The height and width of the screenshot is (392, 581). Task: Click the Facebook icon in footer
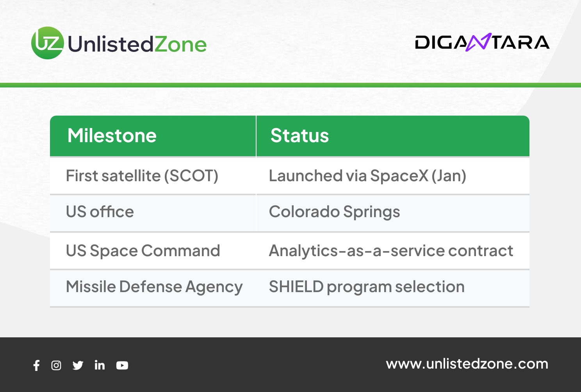pos(36,365)
